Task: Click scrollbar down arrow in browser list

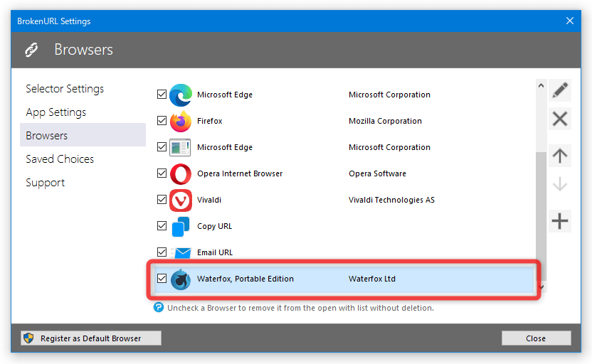Action: [541, 287]
